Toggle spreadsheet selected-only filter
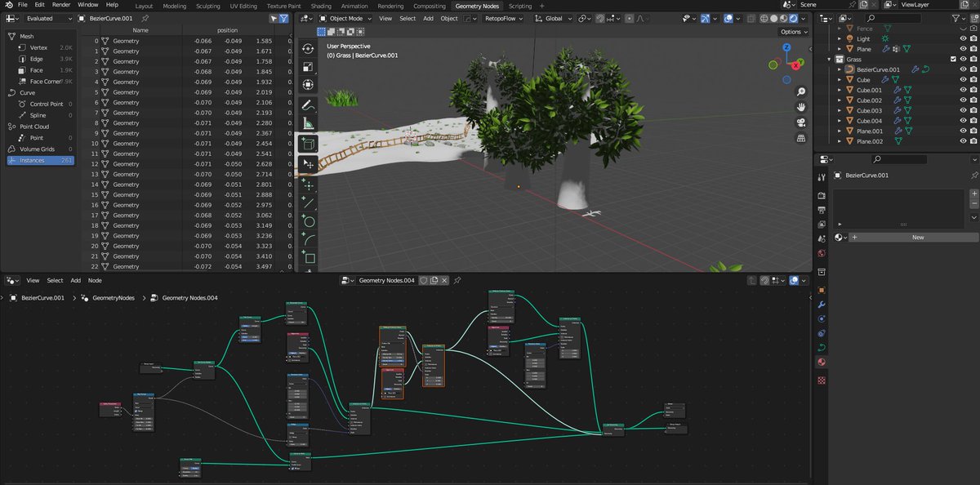 coord(274,18)
